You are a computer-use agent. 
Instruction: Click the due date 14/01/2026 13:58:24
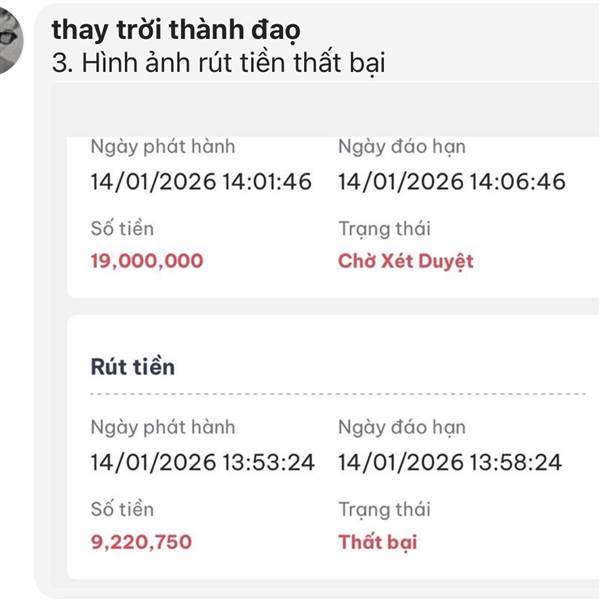pos(450,463)
